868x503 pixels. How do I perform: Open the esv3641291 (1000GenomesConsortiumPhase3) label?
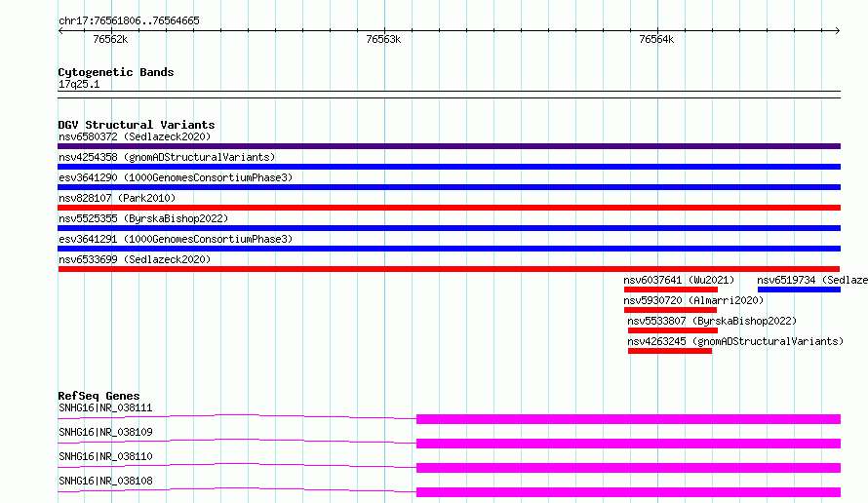(x=176, y=239)
